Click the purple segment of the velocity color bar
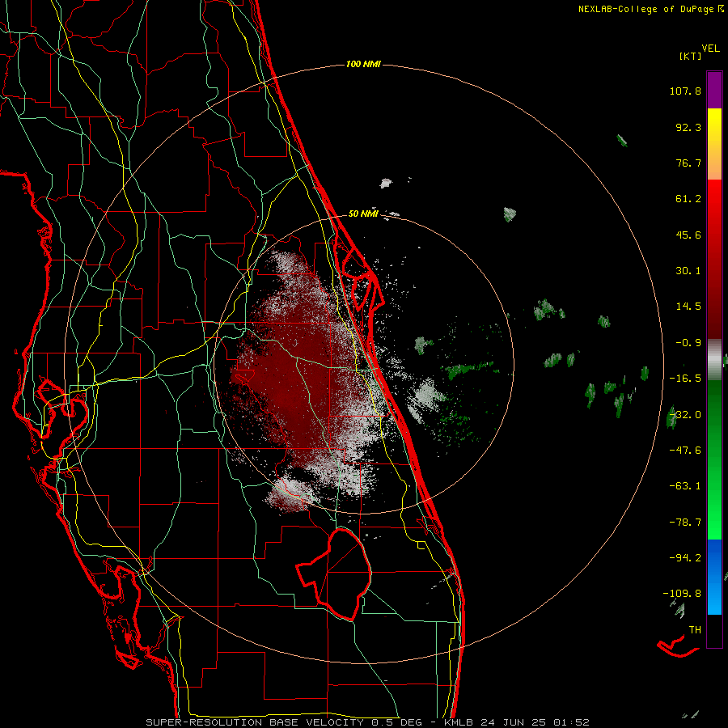Viewport: 728px width, 728px height. coord(714,90)
